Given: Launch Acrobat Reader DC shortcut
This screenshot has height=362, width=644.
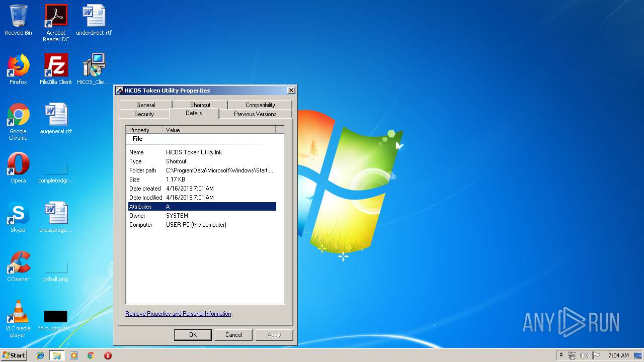Looking at the screenshot, I should click(56, 23).
